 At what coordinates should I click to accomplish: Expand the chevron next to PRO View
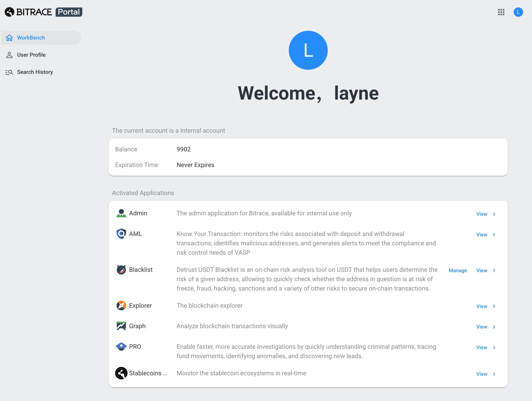pyautogui.click(x=494, y=348)
